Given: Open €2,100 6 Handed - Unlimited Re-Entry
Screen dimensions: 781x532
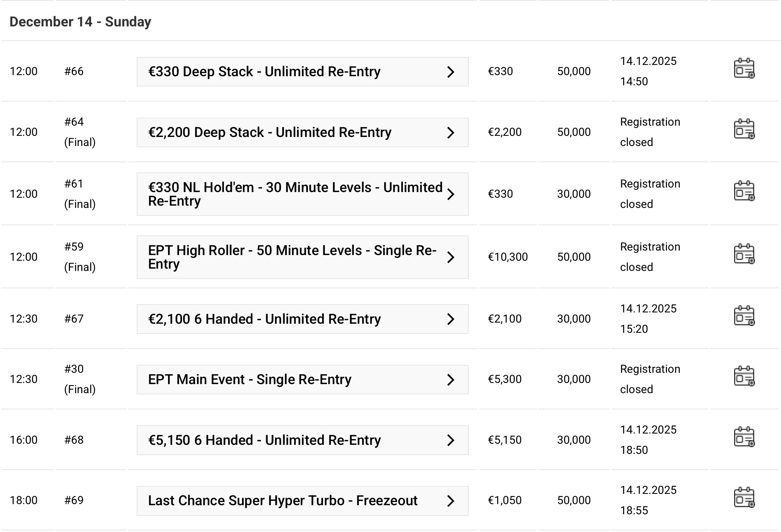Looking at the screenshot, I should click(x=264, y=319).
